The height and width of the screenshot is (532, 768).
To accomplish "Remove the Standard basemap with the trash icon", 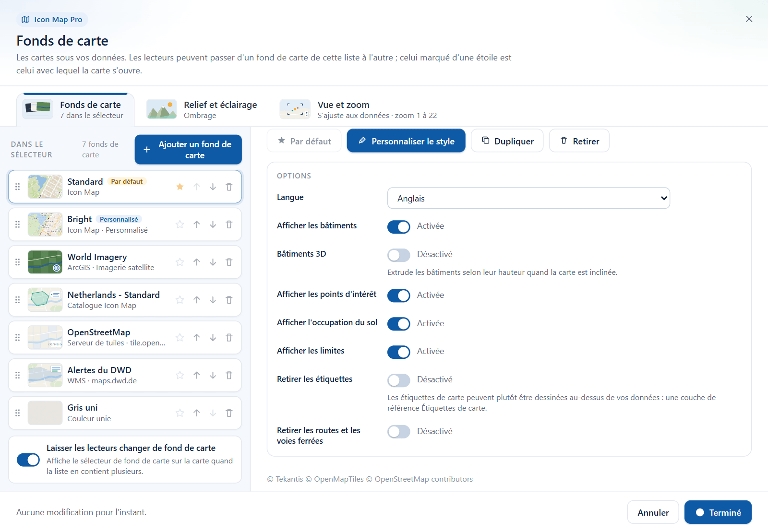I will (x=229, y=187).
